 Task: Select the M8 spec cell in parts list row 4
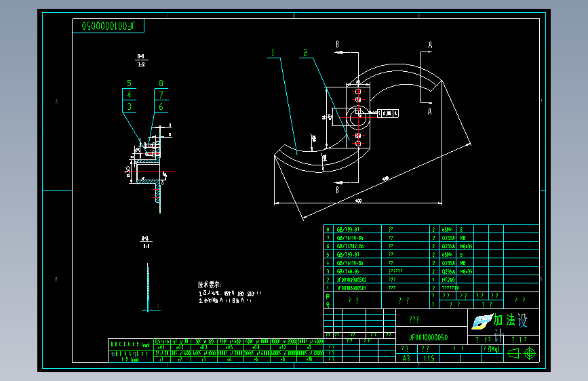pos(466,263)
